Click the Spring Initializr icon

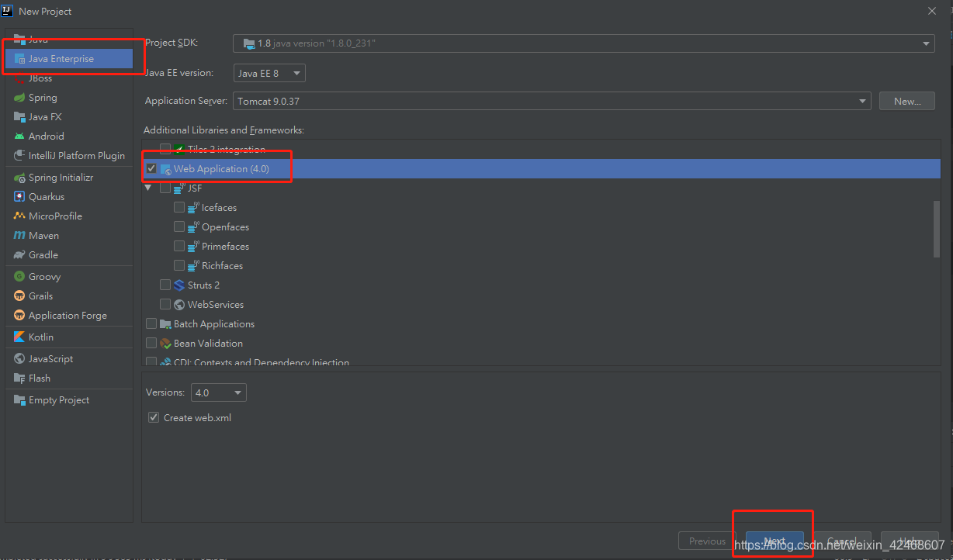click(19, 178)
